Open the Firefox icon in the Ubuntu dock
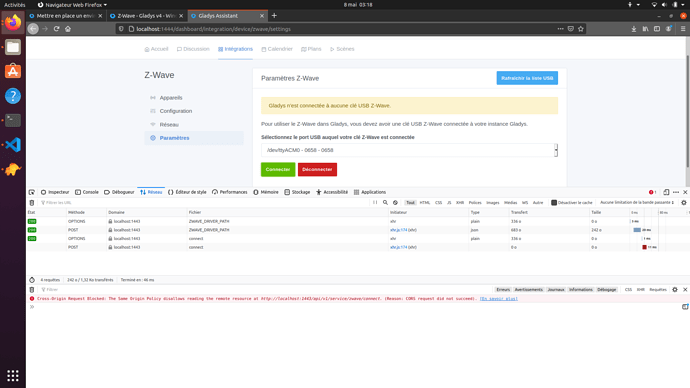This screenshot has width=690, height=388. pyautogui.click(x=13, y=22)
